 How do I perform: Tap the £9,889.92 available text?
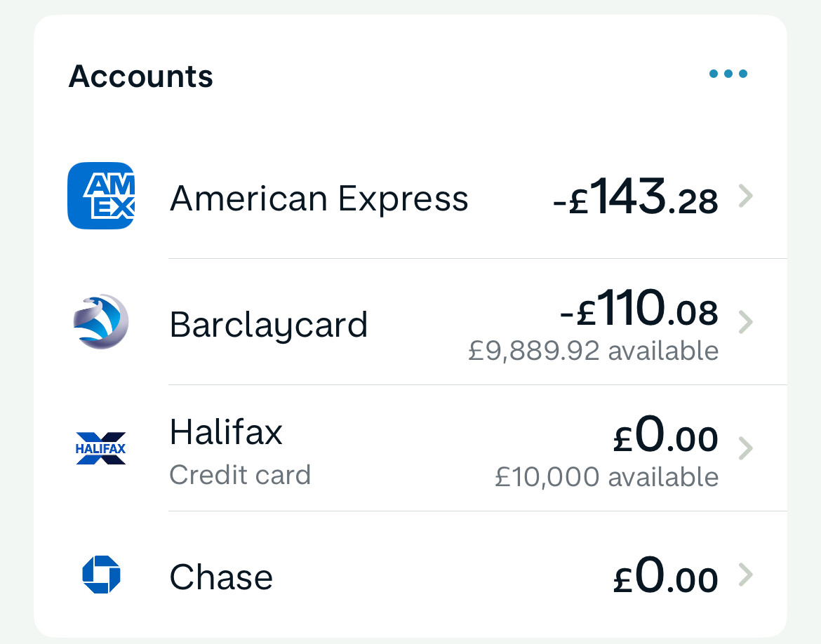(593, 351)
